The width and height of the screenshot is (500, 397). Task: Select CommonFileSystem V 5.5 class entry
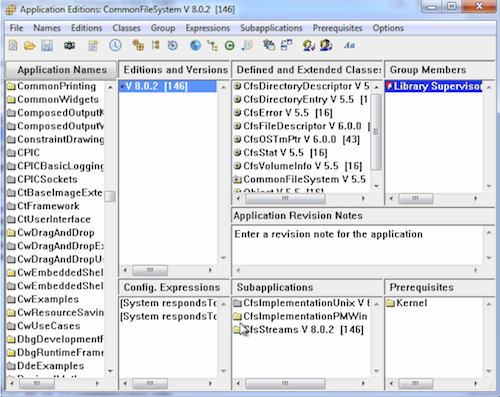pyautogui.click(x=300, y=179)
